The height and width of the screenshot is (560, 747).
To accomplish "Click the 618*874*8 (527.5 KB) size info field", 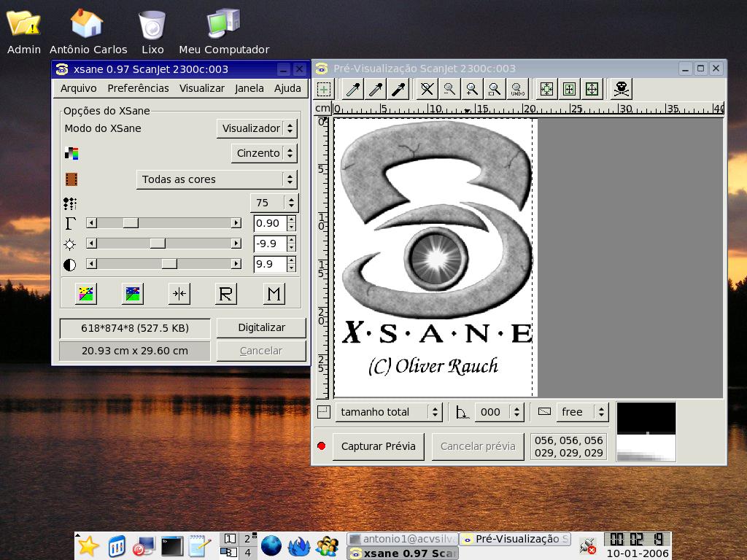I will point(135,328).
